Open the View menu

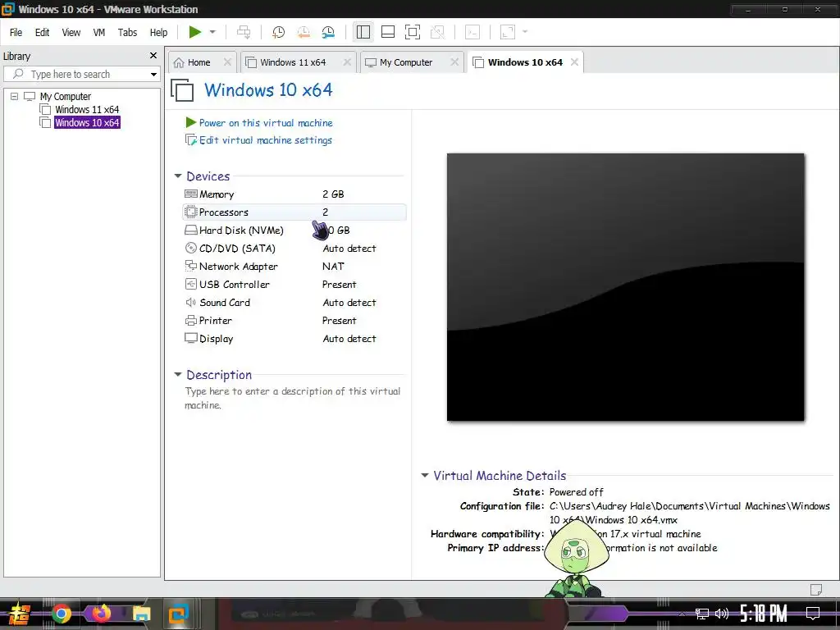click(x=71, y=33)
